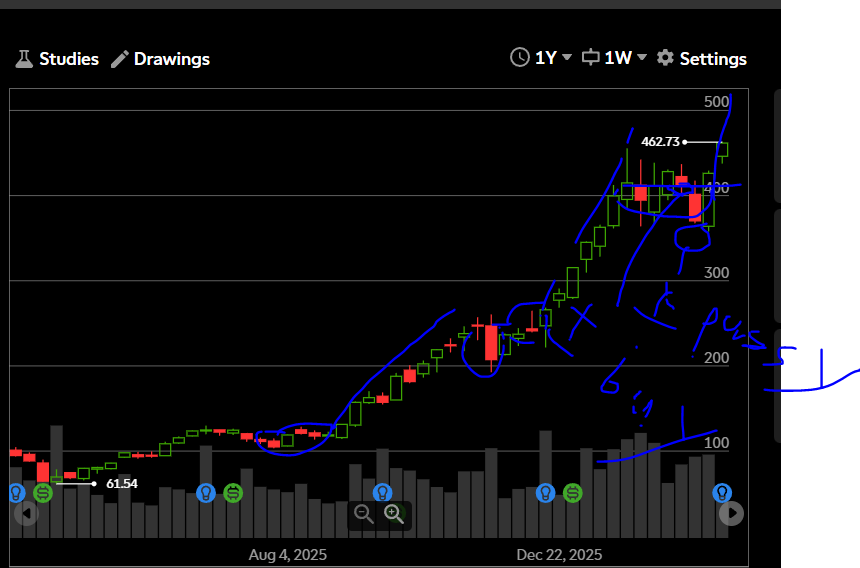This screenshot has width=860, height=568.
Task: Click the 462.73 high price label
Action: pos(660,142)
